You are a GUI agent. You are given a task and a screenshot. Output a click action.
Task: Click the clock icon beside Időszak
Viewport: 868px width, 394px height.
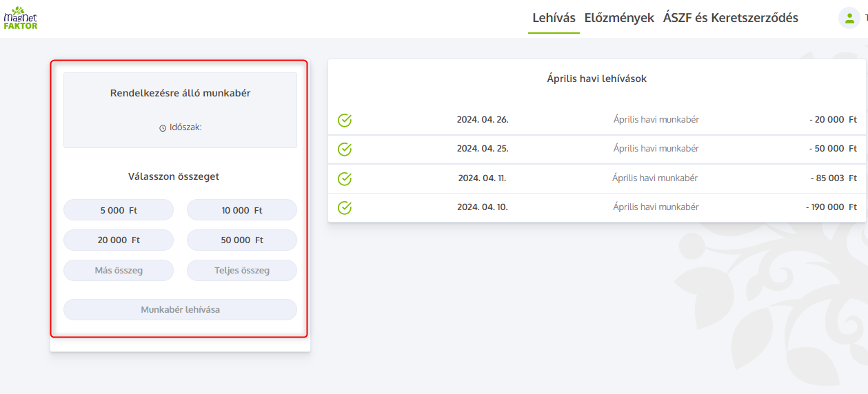(163, 128)
